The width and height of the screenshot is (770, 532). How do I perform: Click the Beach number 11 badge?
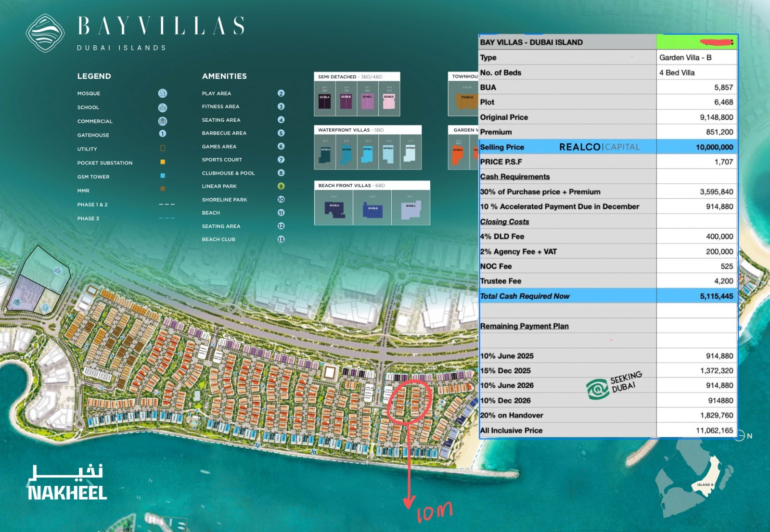(281, 213)
